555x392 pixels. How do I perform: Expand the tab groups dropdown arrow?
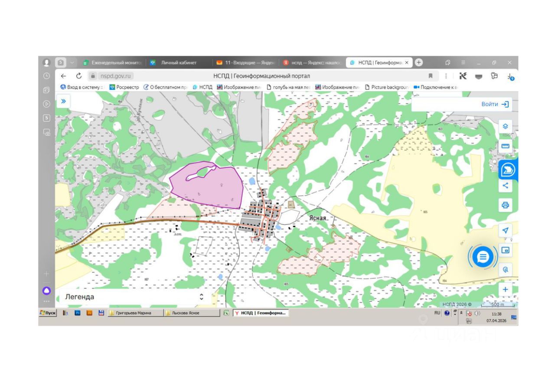(x=72, y=62)
